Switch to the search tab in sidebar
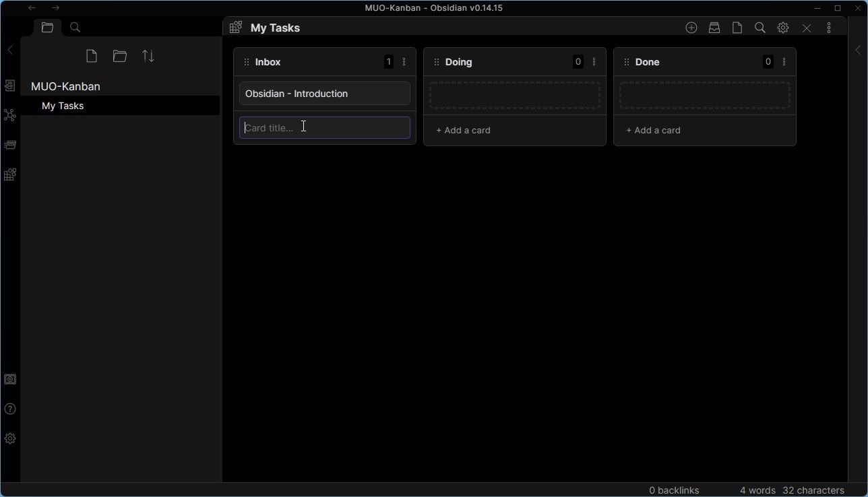The image size is (868, 497). point(75,28)
